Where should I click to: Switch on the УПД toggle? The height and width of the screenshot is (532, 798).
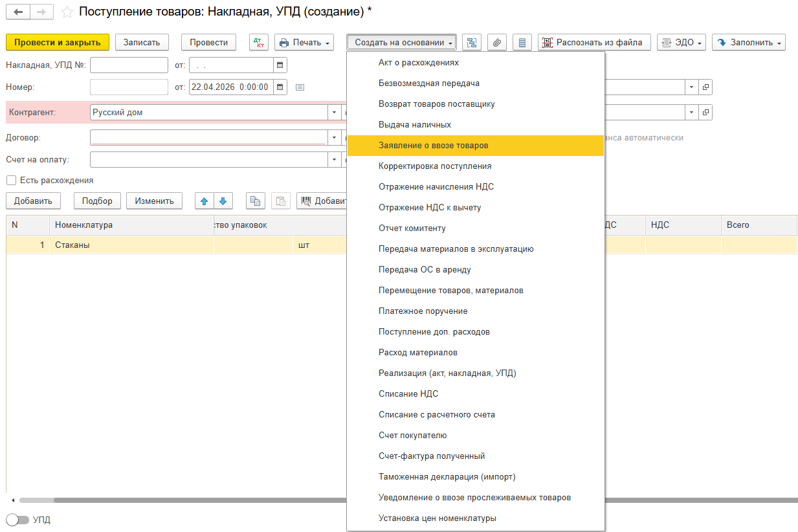(17, 520)
